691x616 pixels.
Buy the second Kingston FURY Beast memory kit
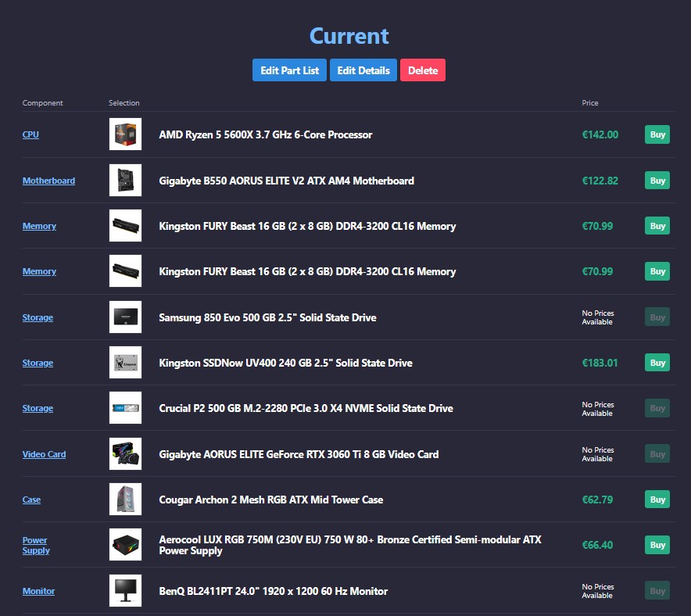[657, 271]
